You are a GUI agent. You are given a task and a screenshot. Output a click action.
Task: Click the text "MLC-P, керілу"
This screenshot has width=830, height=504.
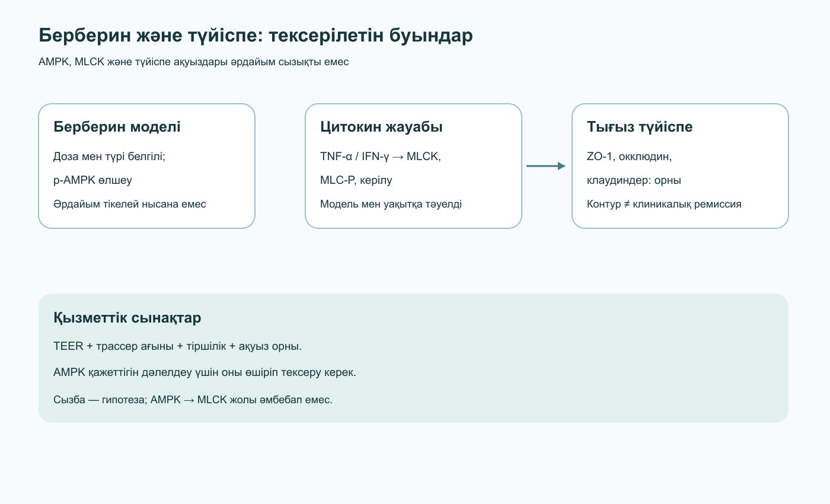pyautogui.click(x=356, y=180)
